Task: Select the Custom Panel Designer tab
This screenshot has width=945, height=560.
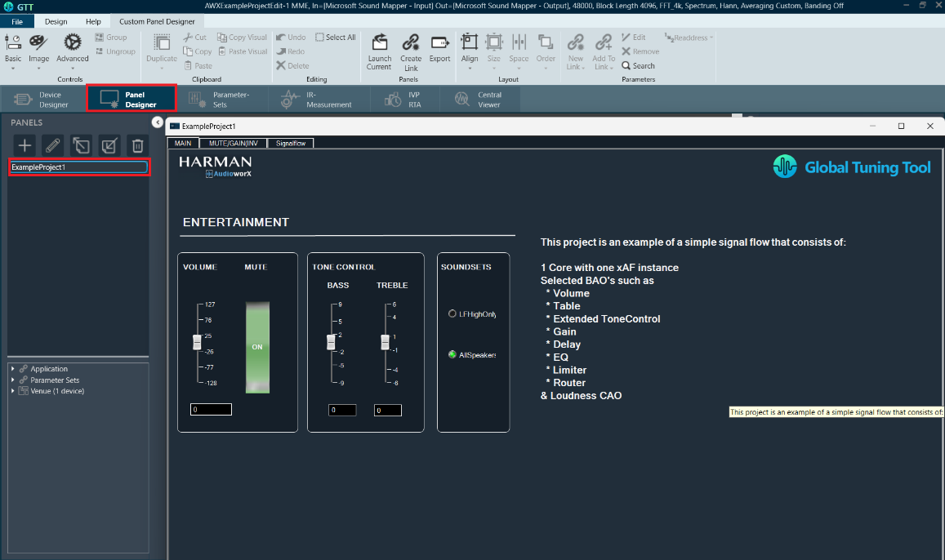Action: [x=158, y=22]
